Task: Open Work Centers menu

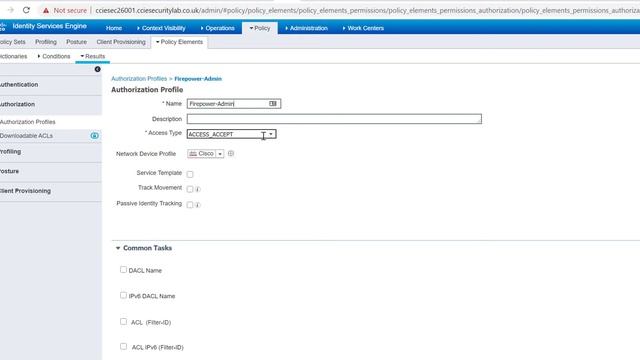Action: 363,28
